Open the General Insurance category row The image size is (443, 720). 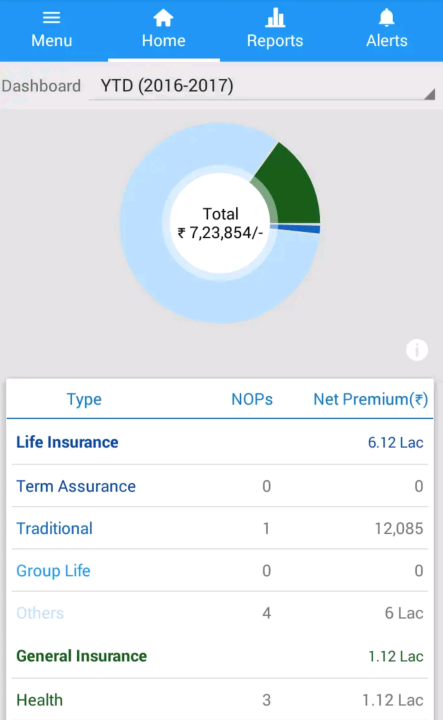[220, 656]
